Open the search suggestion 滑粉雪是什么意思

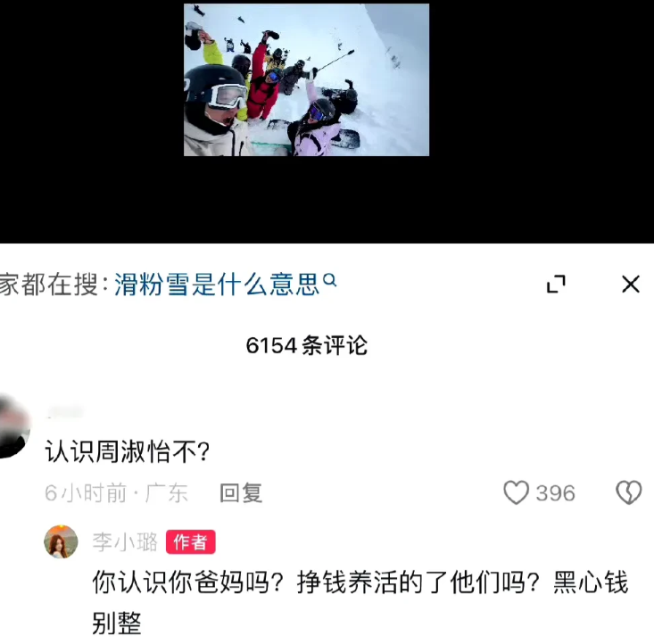(217, 285)
